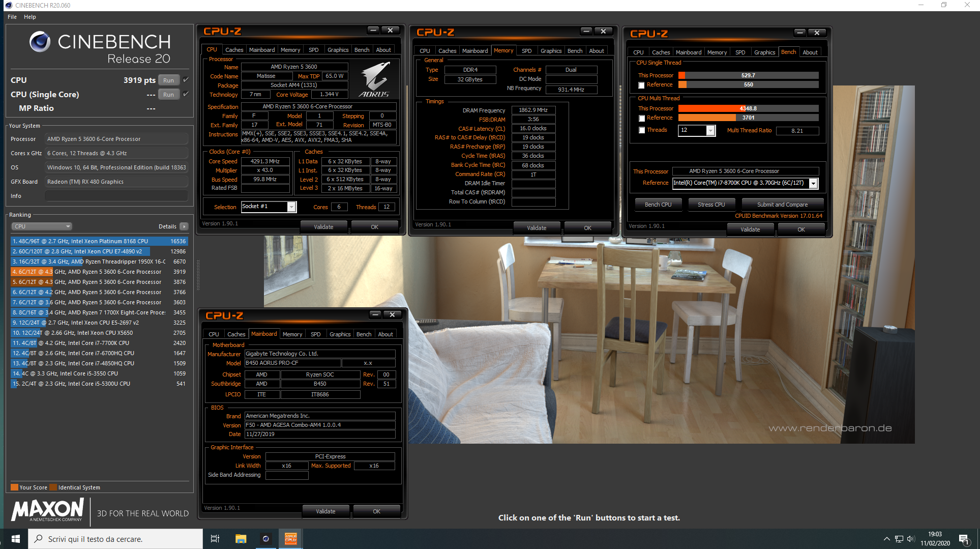Close the CPU-Z CPU tab window
980x549 pixels.
point(390,30)
